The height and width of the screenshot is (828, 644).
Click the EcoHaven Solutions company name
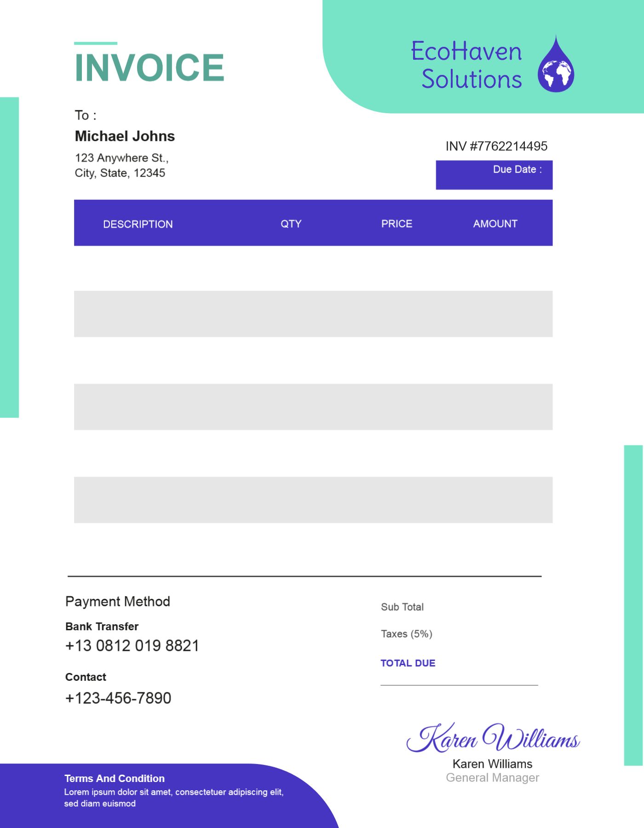(467, 64)
